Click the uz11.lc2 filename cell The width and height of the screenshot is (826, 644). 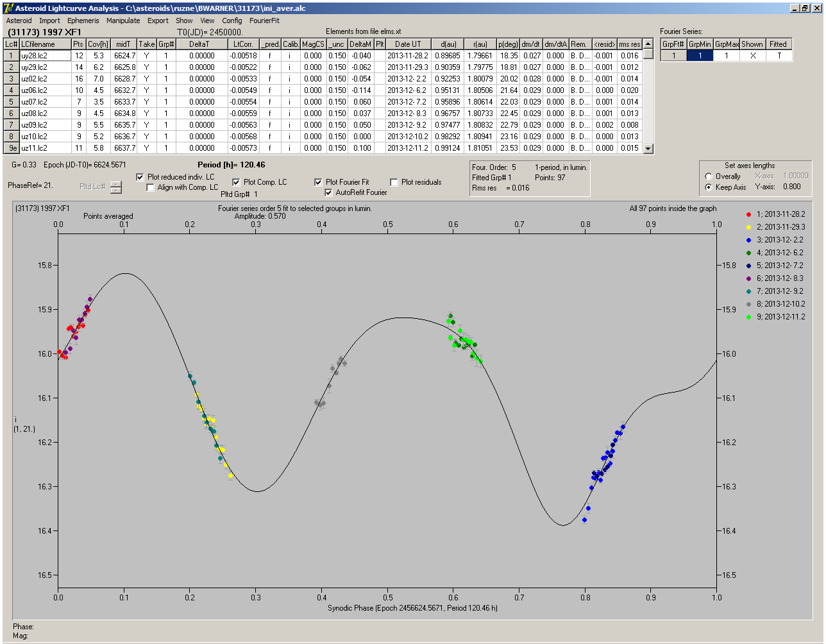[45, 148]
